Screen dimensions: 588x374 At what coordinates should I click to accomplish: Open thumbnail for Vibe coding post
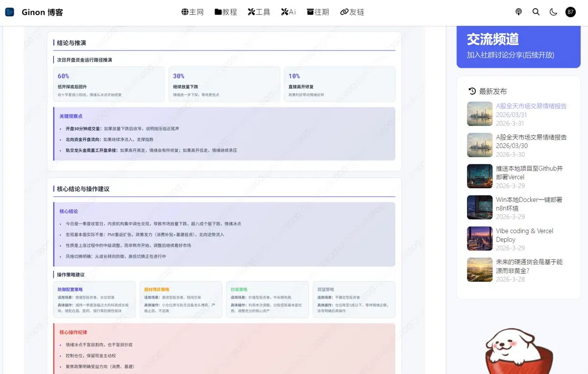pyautogui.click(x=480, y=238)
